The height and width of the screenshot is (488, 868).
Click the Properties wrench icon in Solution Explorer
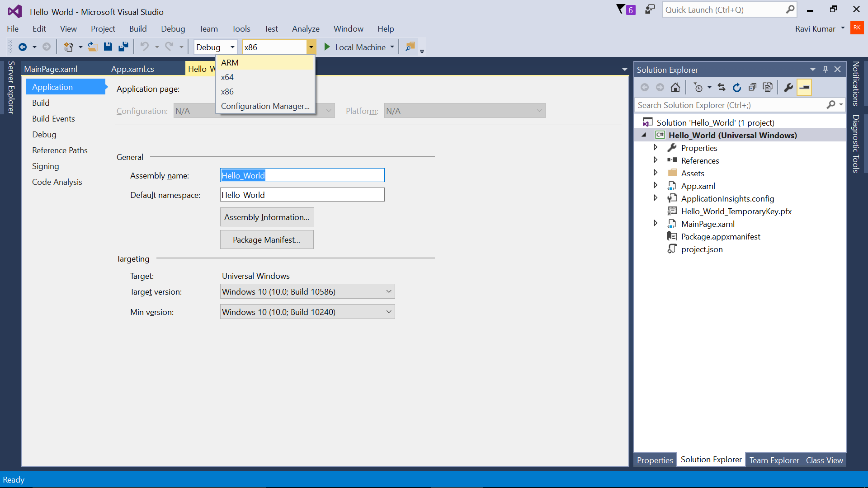[x=788, y=88]
